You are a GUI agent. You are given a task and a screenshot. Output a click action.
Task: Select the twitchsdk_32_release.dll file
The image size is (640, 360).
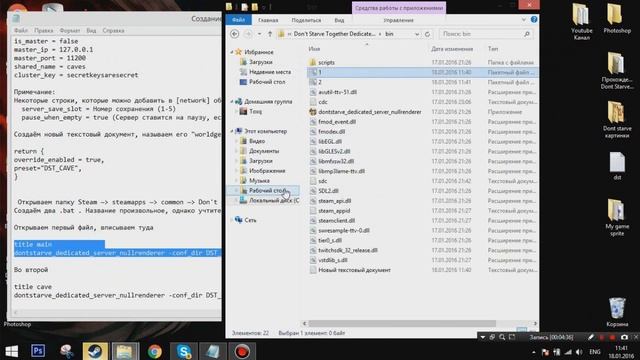[348, 250]
